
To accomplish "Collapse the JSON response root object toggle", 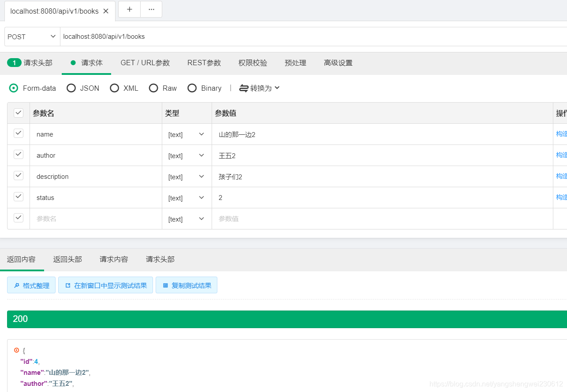I will 16,351.
